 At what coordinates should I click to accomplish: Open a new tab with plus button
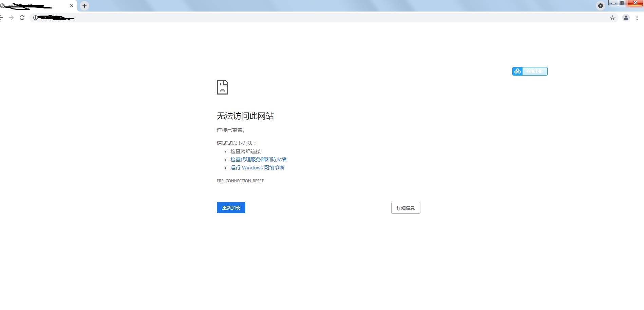pyautogui.click(x=84, y=6)
